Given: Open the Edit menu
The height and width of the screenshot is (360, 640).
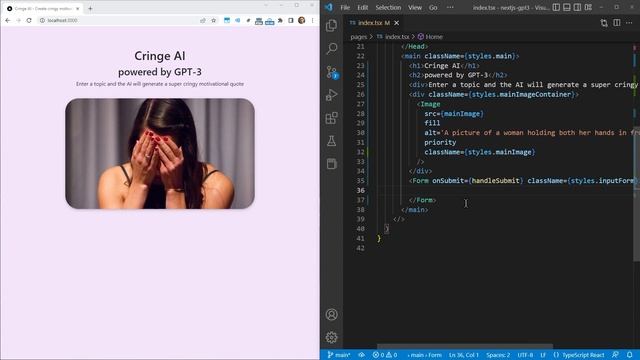Looking at the screenshot, I should (362, 7).
